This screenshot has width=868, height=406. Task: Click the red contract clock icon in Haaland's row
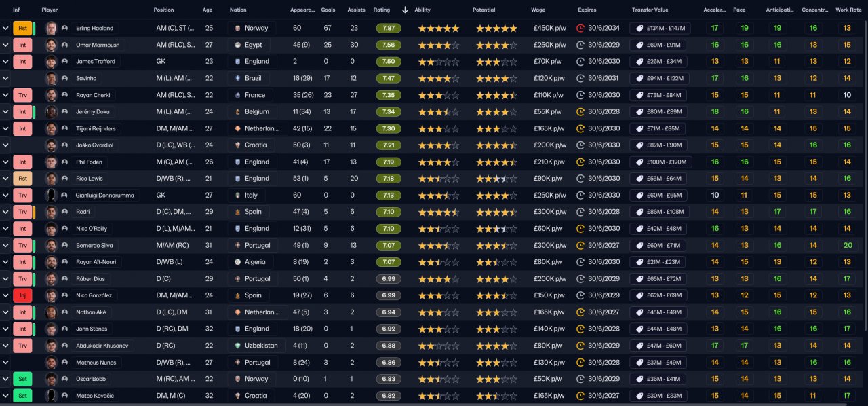pos(580,29)
